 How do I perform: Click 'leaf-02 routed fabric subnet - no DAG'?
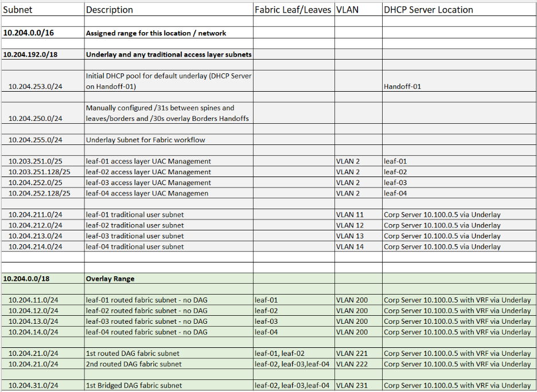169,310
